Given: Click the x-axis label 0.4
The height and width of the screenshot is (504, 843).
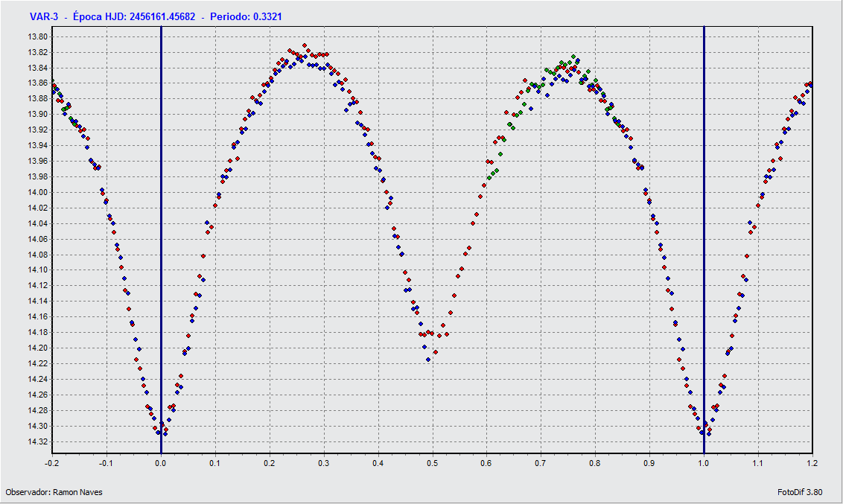Looking at the screenshot, I should (378, 463).
